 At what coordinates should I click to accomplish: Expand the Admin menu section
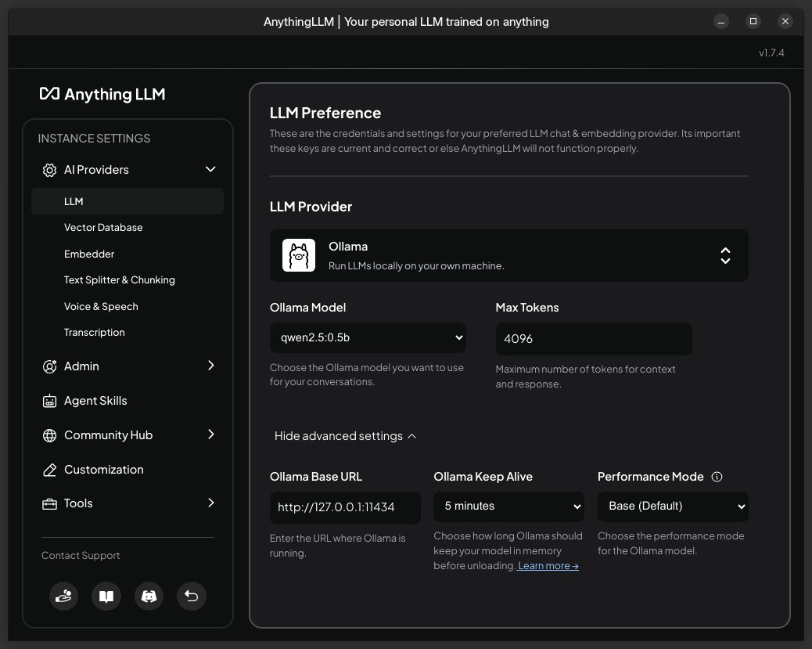tap(128, 366)
